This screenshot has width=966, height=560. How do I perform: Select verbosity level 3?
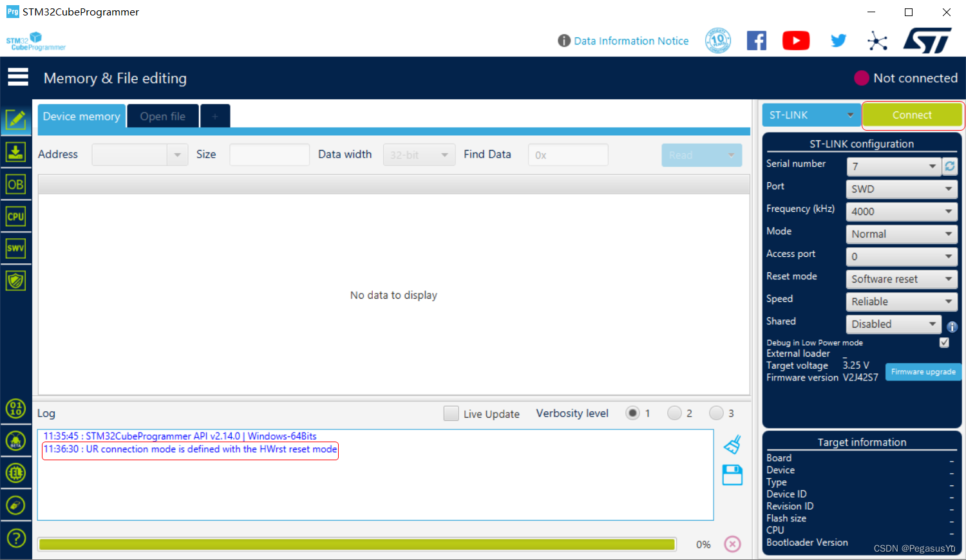[x=716, y=413]
